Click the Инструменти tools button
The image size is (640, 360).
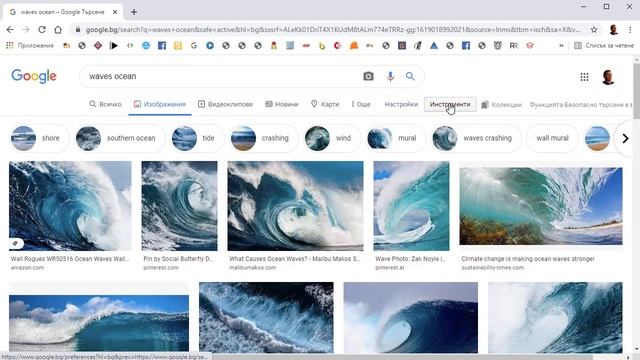point(450,104)
